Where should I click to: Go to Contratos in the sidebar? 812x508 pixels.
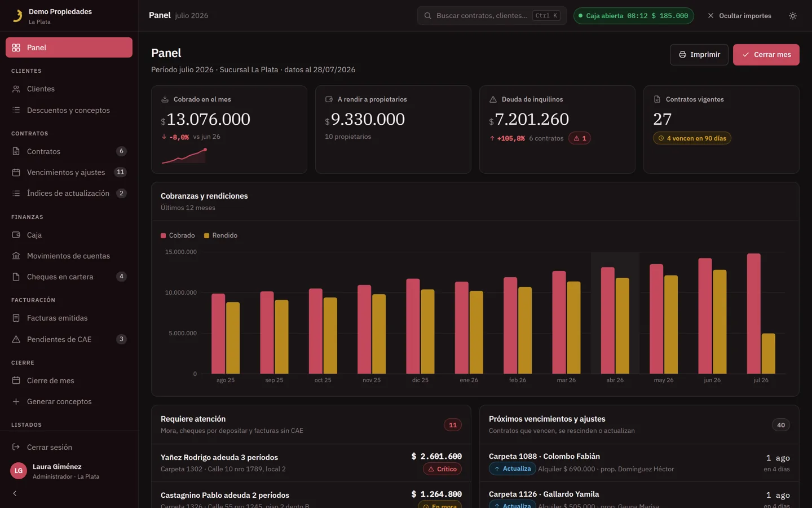pyautogui.click(x=69, y=151)
